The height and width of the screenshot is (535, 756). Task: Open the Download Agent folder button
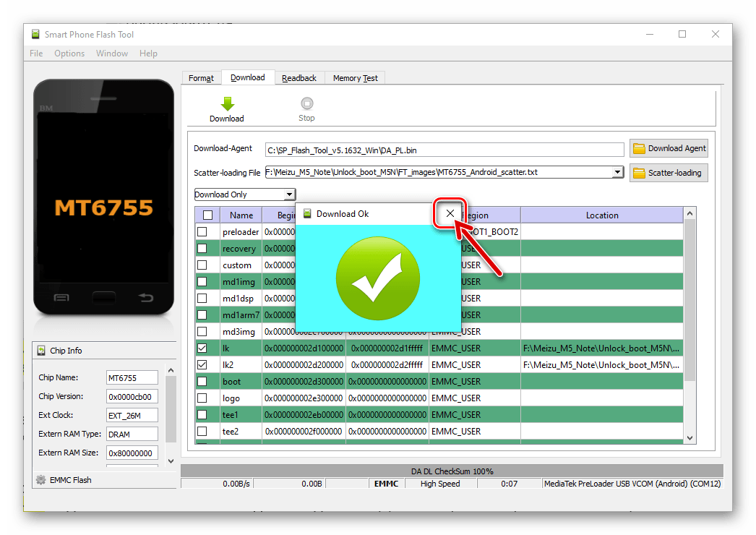pos(669,149)
